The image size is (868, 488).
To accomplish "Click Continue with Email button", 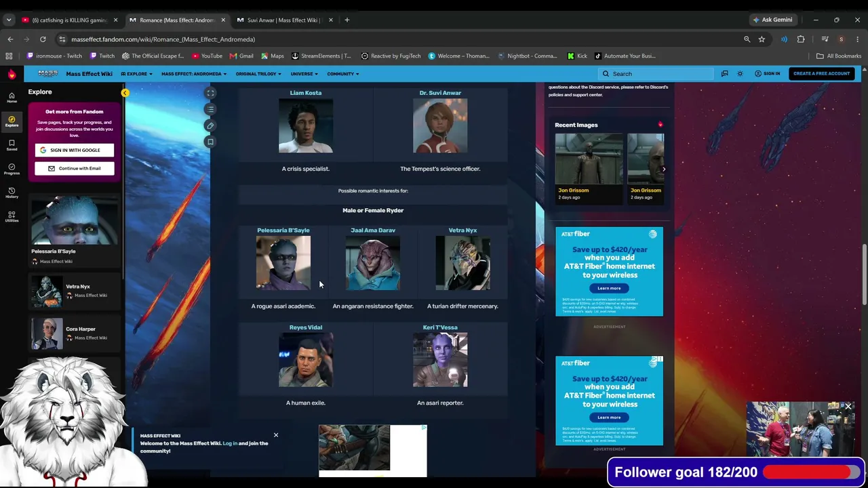I will point(75,169).
